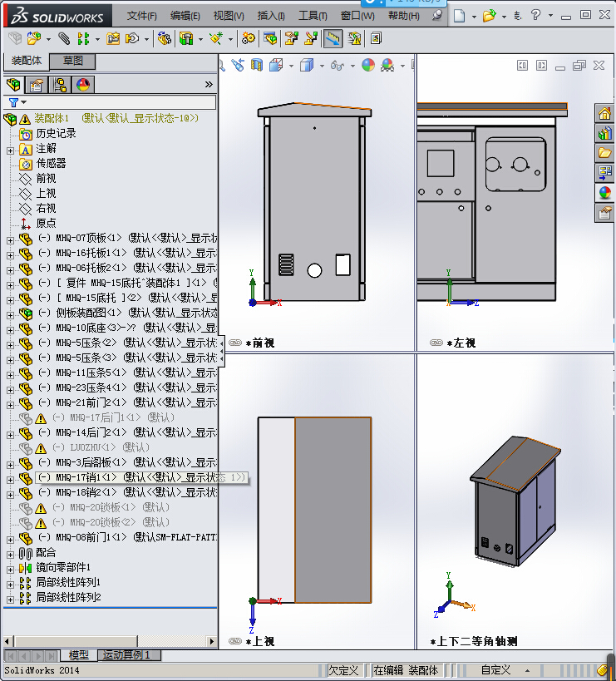Select the 模型 tab at the bottom
Screen dimensions: 616x681
[79, 655]
